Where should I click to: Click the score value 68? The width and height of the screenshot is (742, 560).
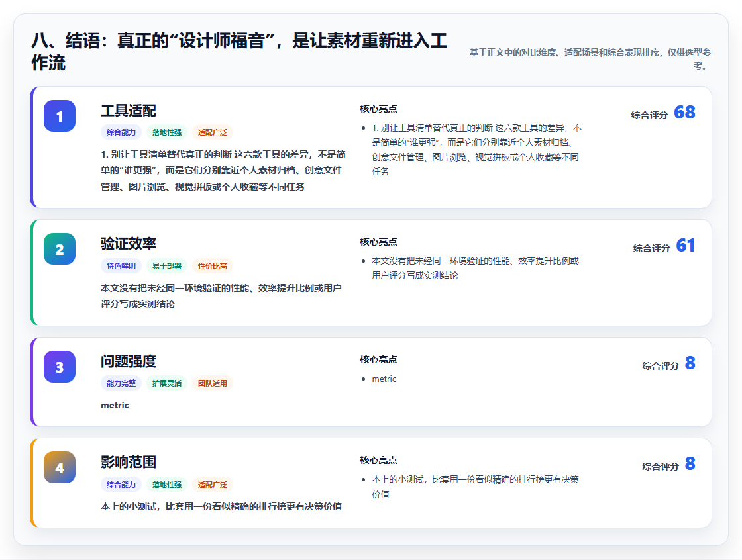(x=684, y=112)
